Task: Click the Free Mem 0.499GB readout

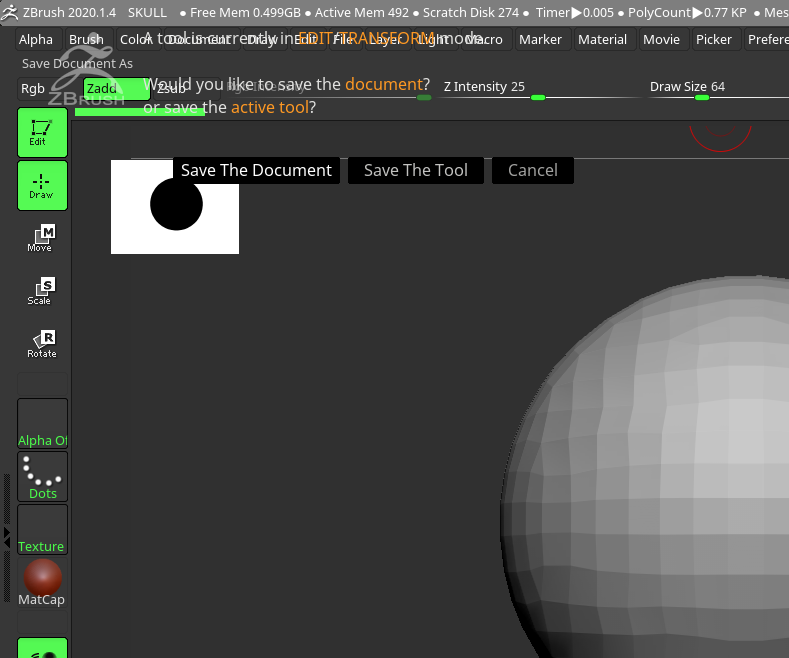Action: (245, 13)
